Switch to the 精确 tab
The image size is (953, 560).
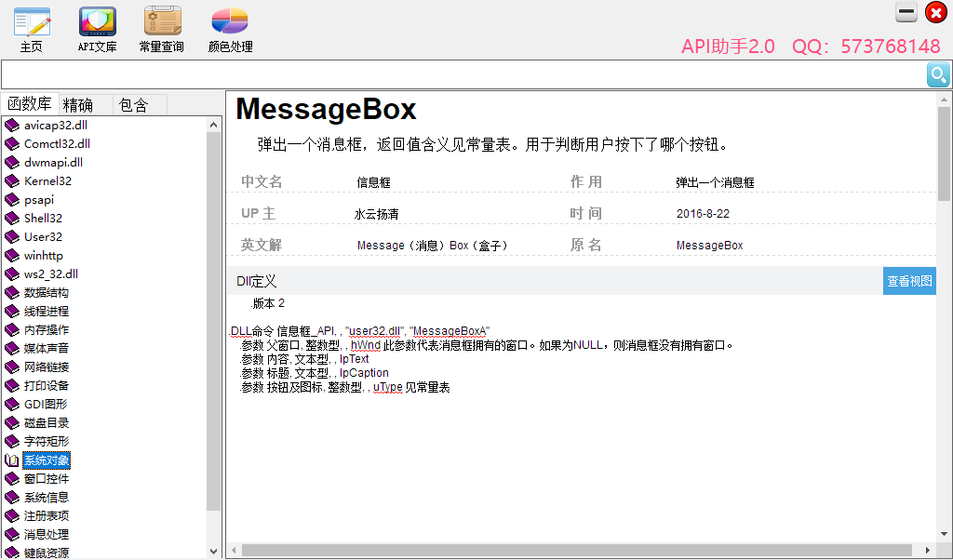tap(86, 104)
